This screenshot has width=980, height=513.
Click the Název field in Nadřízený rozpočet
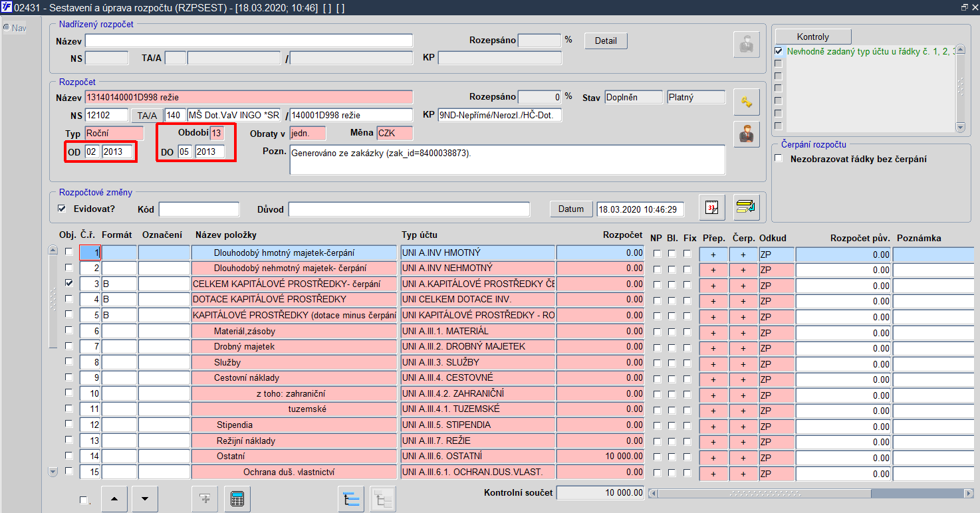pyautogui.click(x=249, y=41)
